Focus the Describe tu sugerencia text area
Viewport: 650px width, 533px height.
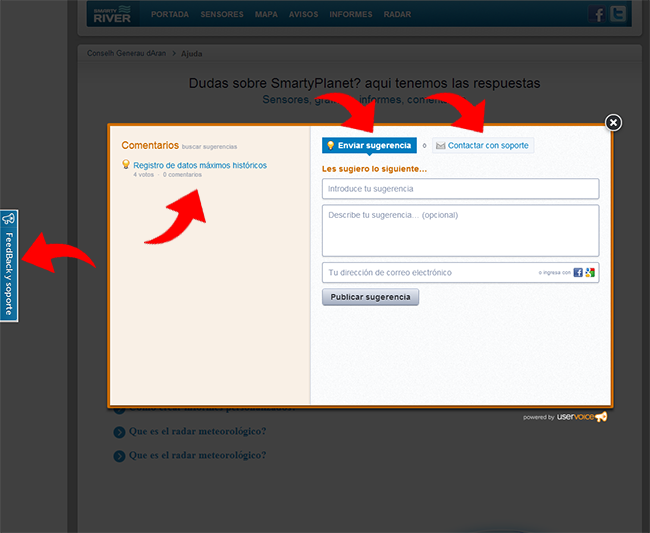pos(461,230)
